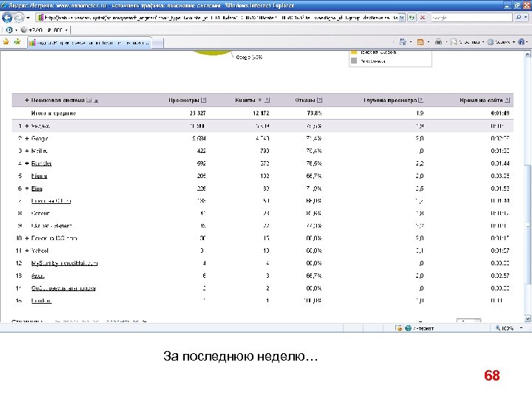532x399 pixels.
Task: Click the yellow legend color swatch
Action: coord(354,52)
